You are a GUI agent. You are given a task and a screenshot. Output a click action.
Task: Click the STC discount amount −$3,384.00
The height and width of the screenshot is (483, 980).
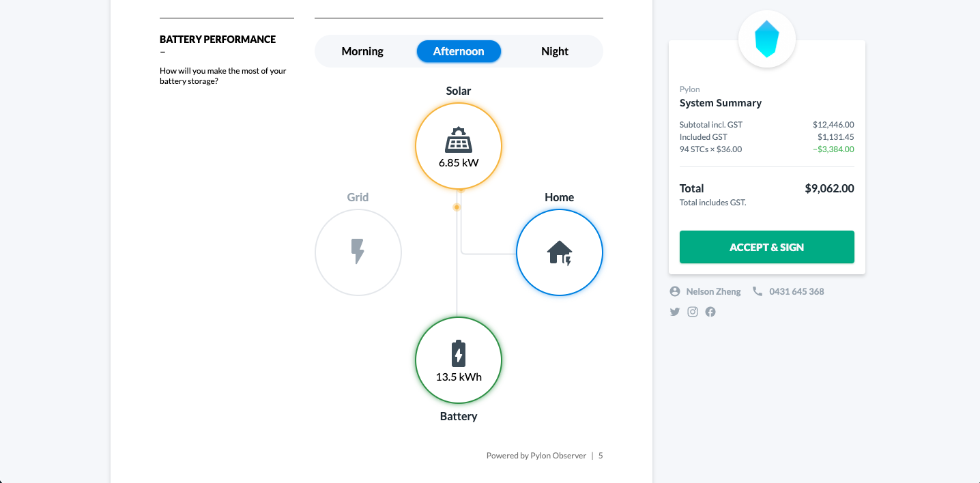tap(833, 149)
